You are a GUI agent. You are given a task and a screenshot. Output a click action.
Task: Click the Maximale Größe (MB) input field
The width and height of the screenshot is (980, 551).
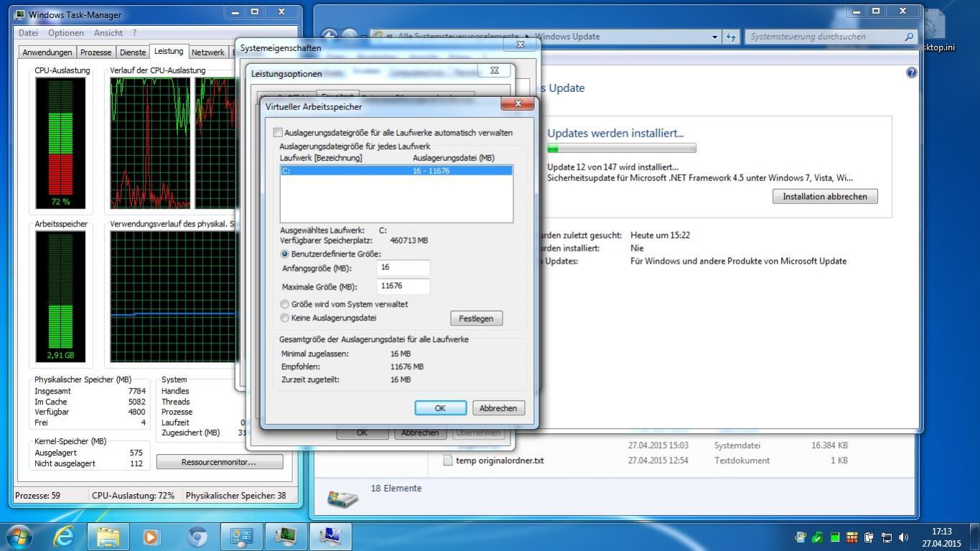403,286
